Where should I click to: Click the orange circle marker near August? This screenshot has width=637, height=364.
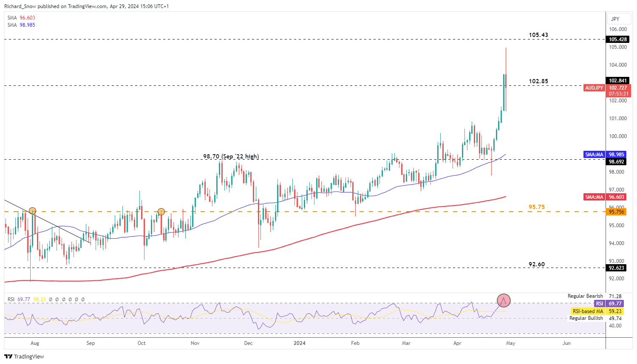(x=32, y=211)
